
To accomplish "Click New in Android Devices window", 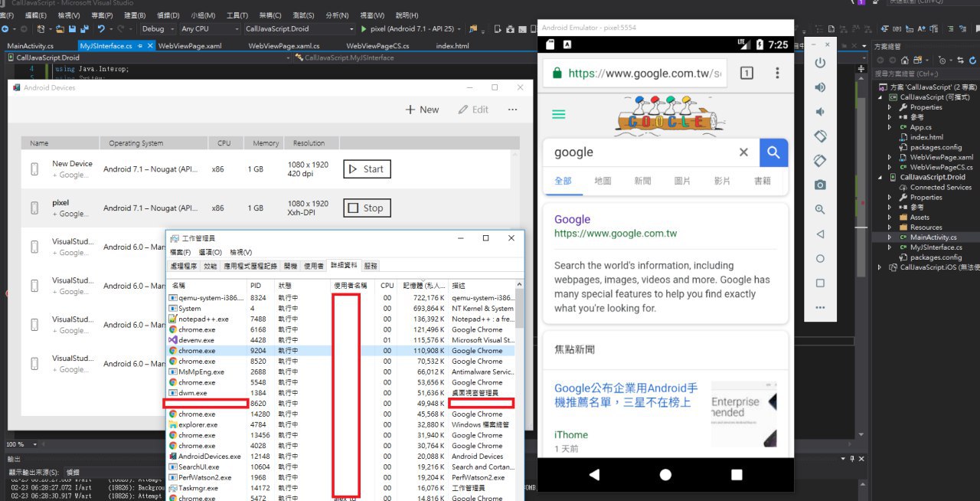I will pyautogui.click(x=422, y=110).
